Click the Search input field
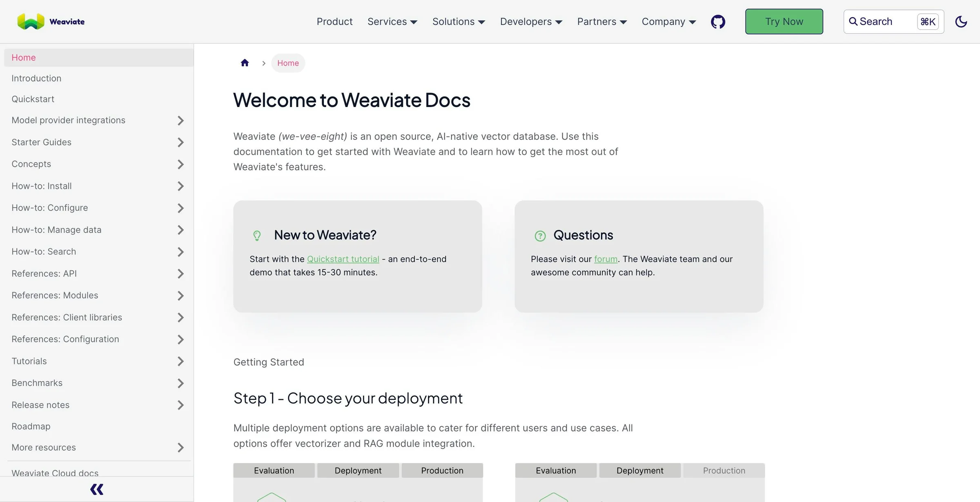Image resolution: width=980 pixels, height=502 pixels. pyautogui.click(x=893, y=22)
